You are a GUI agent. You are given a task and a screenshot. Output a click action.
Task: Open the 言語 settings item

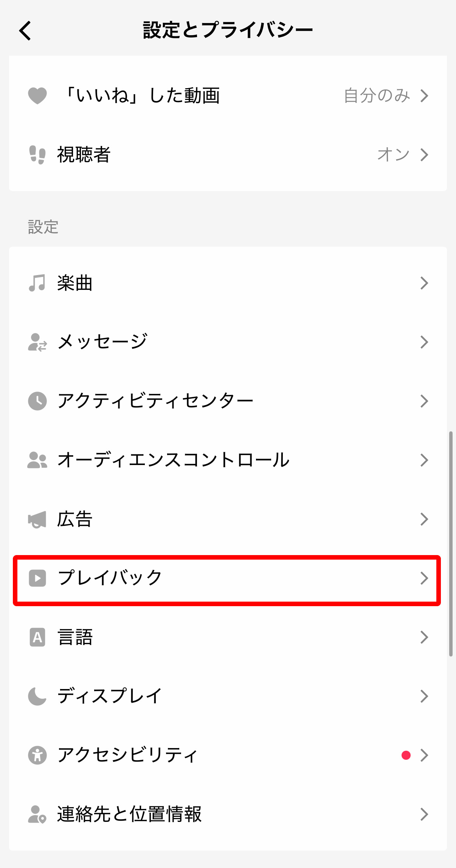tap(228, 637)
